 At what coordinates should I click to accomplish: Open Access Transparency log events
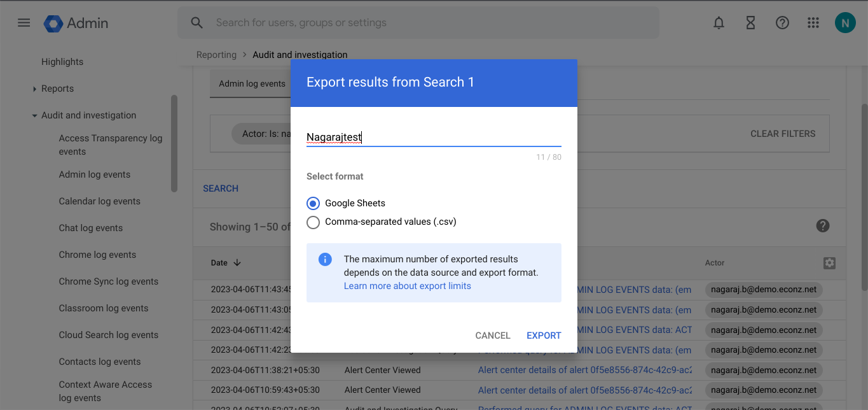tap(111, 145)
